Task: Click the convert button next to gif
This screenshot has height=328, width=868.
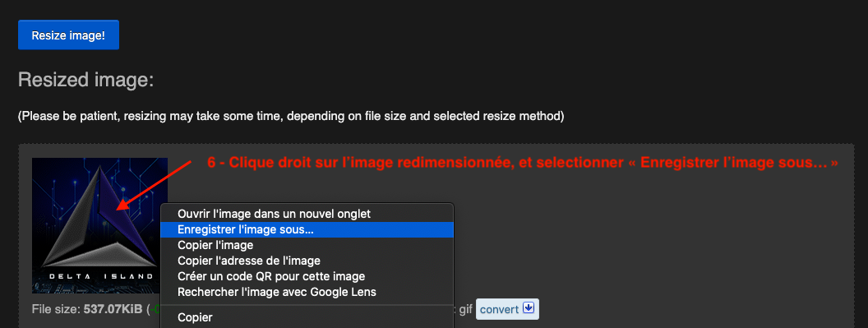Action: point(507,309)
